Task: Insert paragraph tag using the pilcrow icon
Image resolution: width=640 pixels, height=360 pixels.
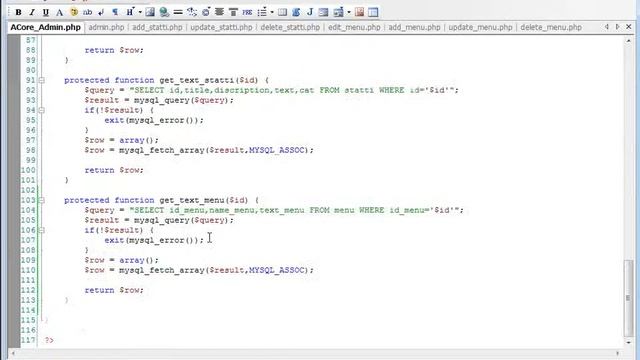Action: pos(115,12)
